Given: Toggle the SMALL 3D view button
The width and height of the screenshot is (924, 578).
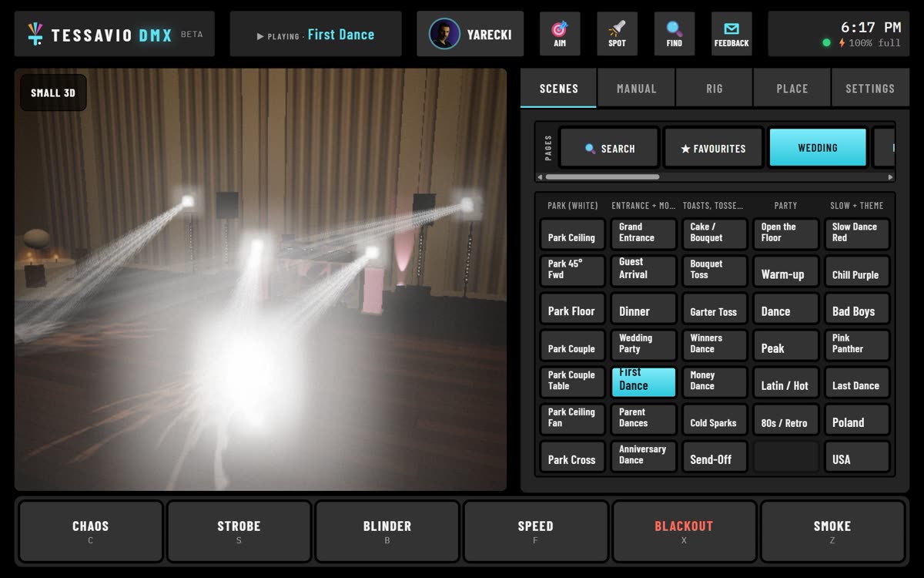Looking at the screenshot, I should click(53, 93).
